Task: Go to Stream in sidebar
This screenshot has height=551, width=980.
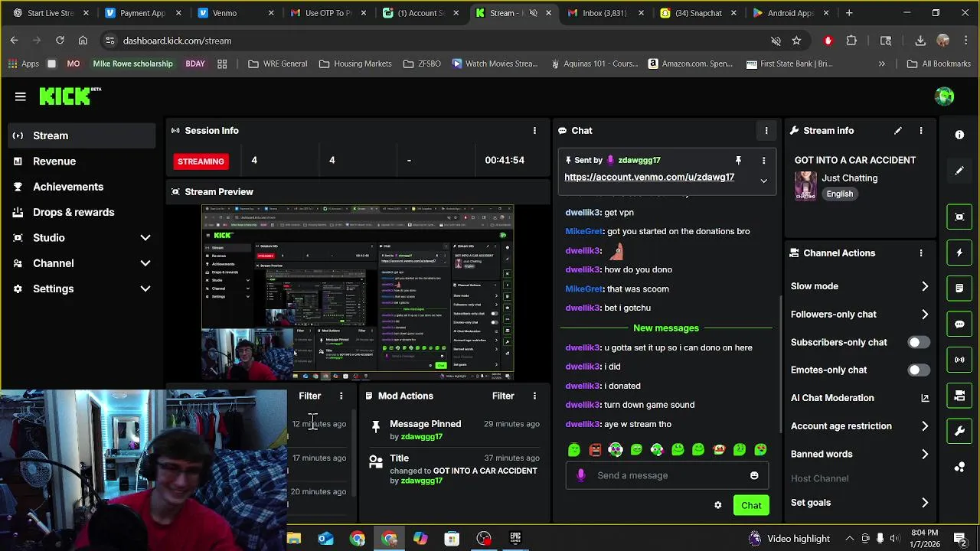Action: 80,135
